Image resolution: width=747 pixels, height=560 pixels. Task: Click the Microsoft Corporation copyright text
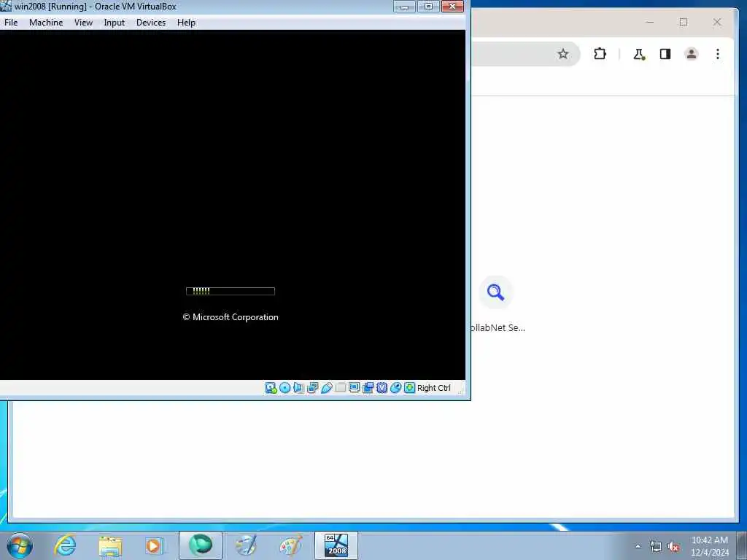pos(231,317)
